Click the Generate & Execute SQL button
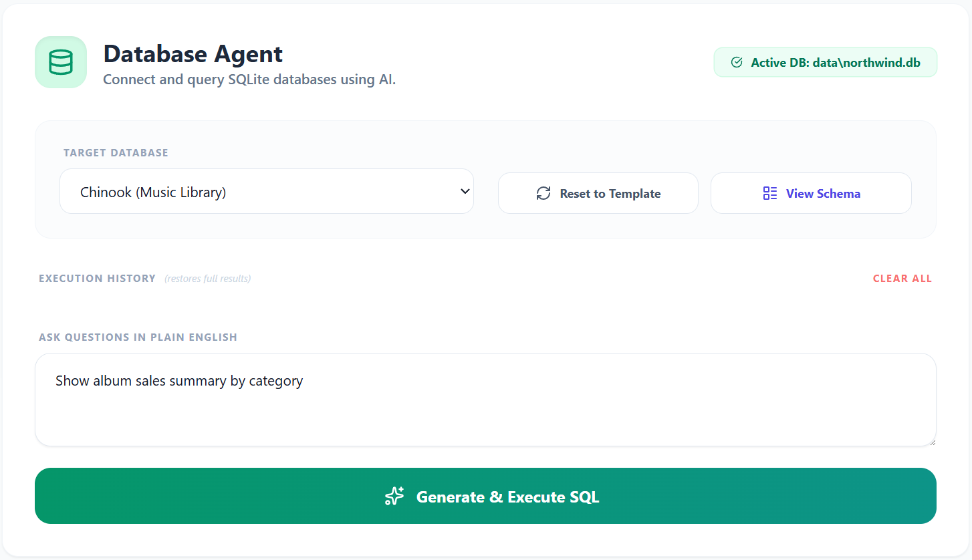The height and width of the screenshot is (560, 972). pos(486,496)
